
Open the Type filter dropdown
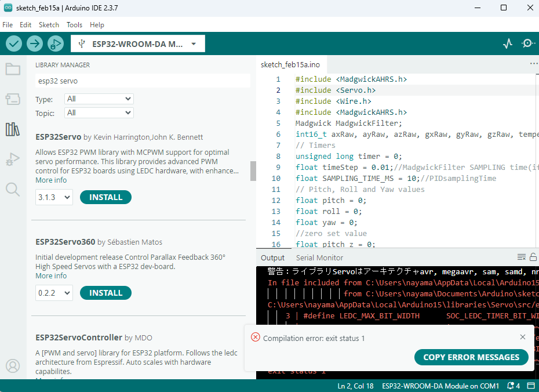coord(99,99)
